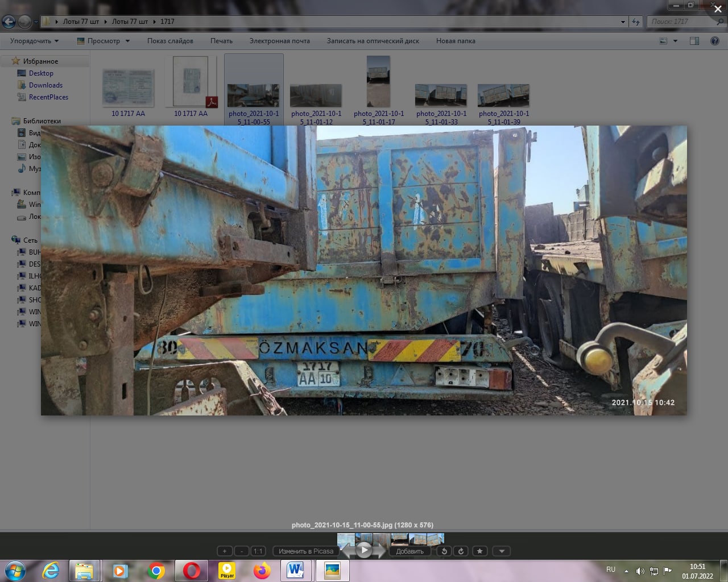
Task: Switch to photo viewer taskbar icon
Action: tap(332, 571)
